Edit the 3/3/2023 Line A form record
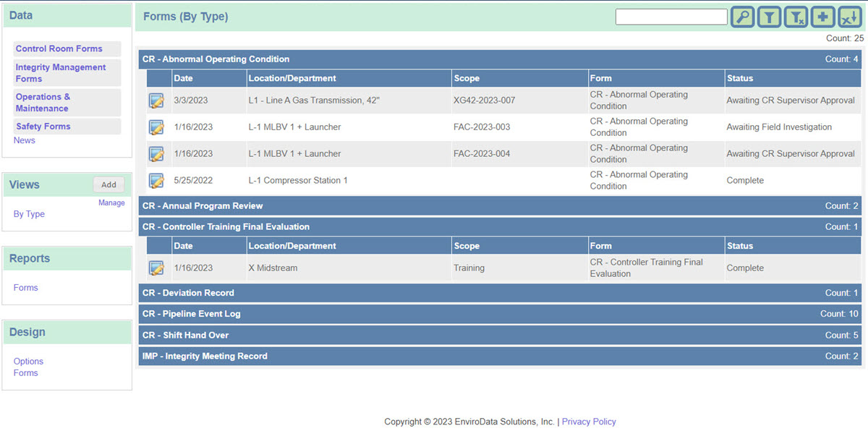Viewport: 868px width, 431px height. [x=156, y=101]
